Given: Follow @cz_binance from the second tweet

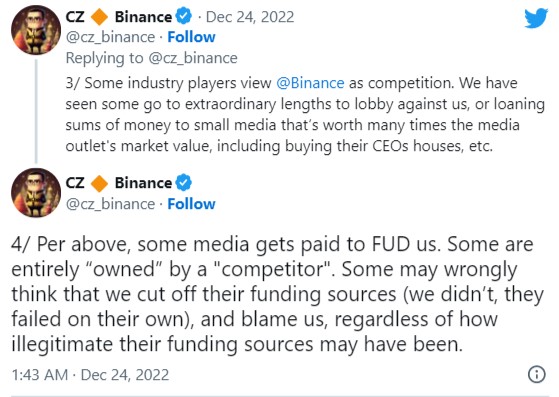Looking at the screenshot, I should point(191,204).
